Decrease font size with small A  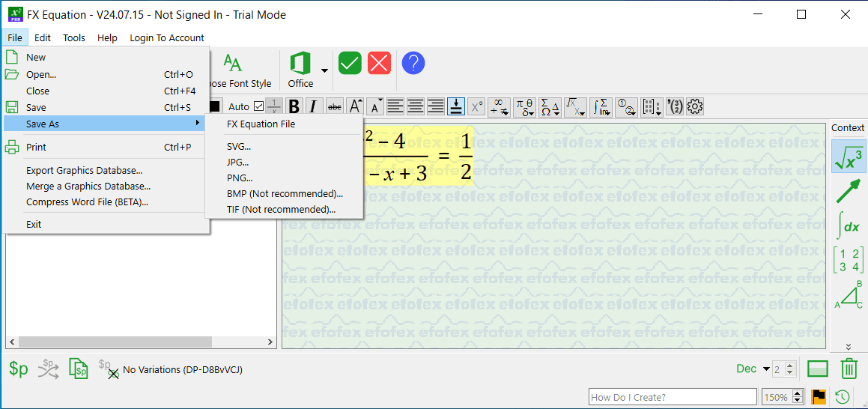click(x=376, y=106)
